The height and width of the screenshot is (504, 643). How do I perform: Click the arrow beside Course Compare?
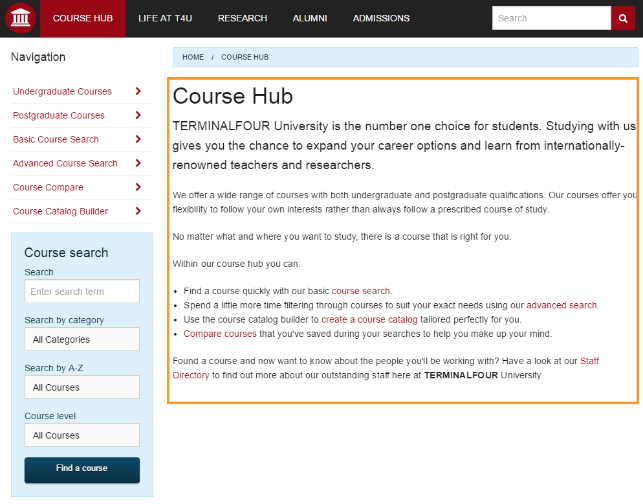pyautogui.click(x=138, y=187)
